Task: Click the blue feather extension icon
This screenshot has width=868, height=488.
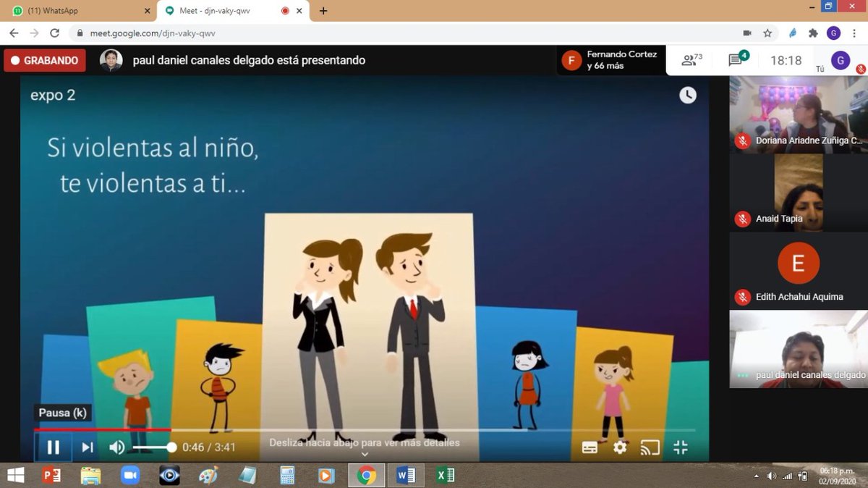Action: pyautogui.click(x=793, y=33)
